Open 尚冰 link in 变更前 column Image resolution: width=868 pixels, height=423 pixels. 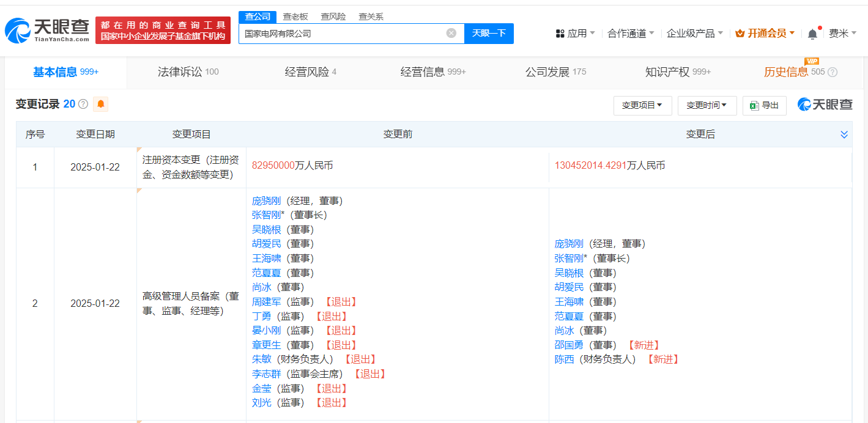tap(262, 287)
